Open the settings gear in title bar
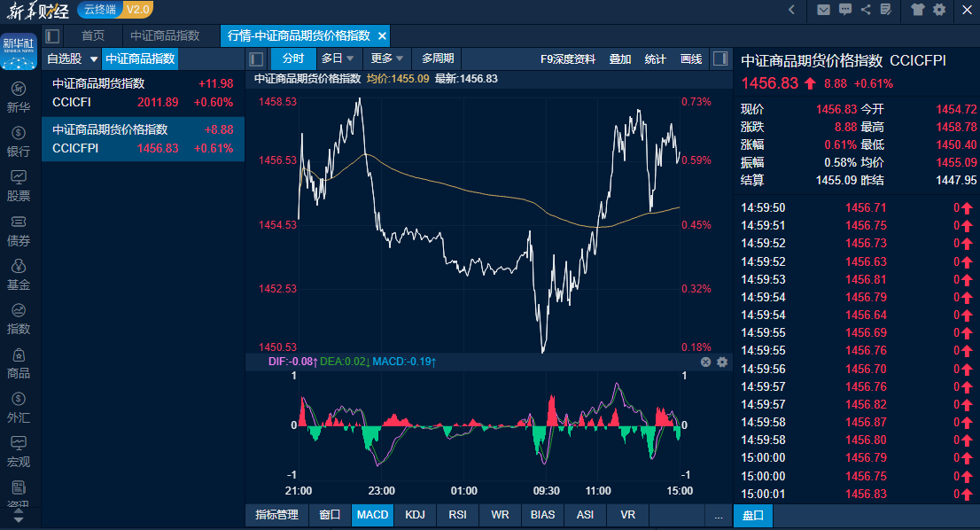 point(939,10)
